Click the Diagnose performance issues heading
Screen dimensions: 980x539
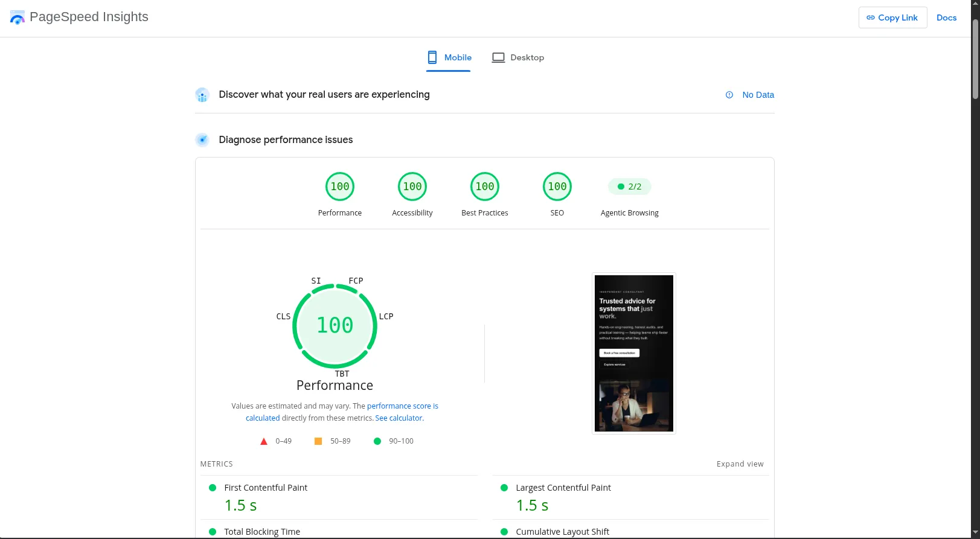point(286,140)
